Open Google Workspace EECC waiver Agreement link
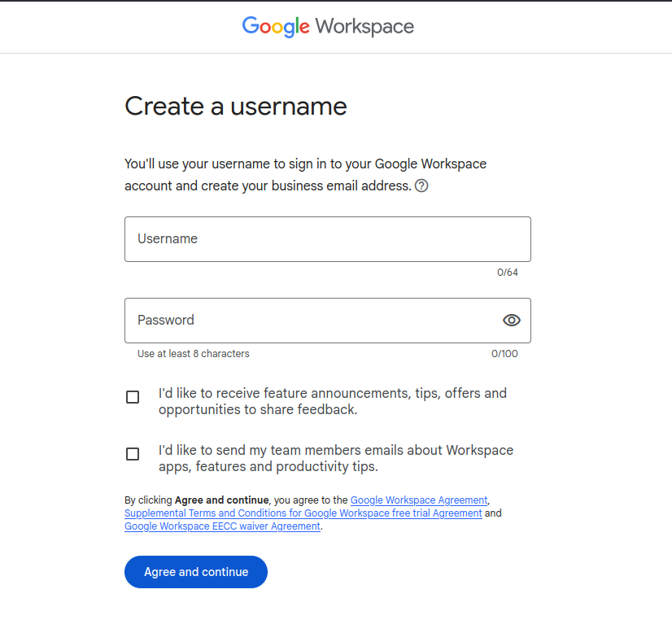This screenshot has width=672, height=633. (x=222, y=526)
